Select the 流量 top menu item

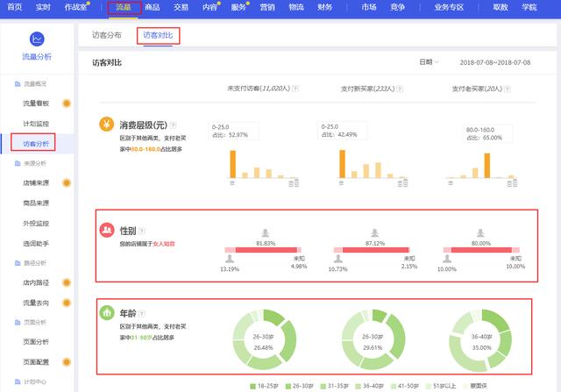124,7
